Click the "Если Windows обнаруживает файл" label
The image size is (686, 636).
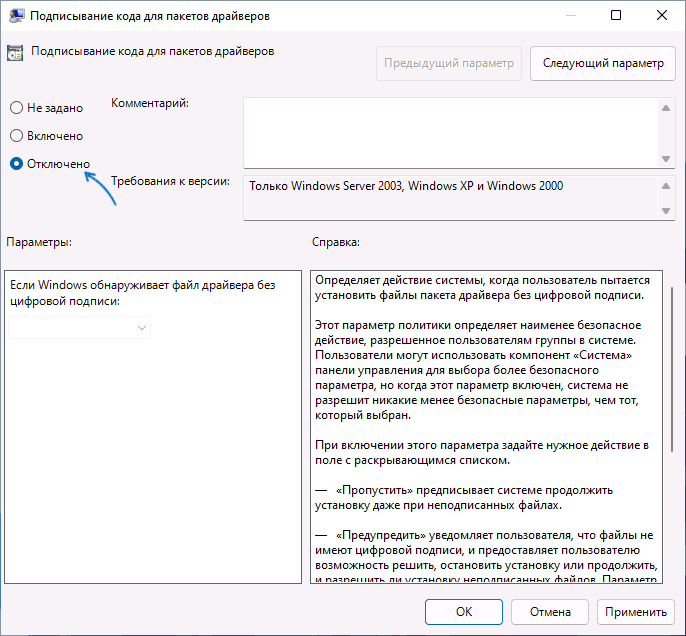click(143, 293)
